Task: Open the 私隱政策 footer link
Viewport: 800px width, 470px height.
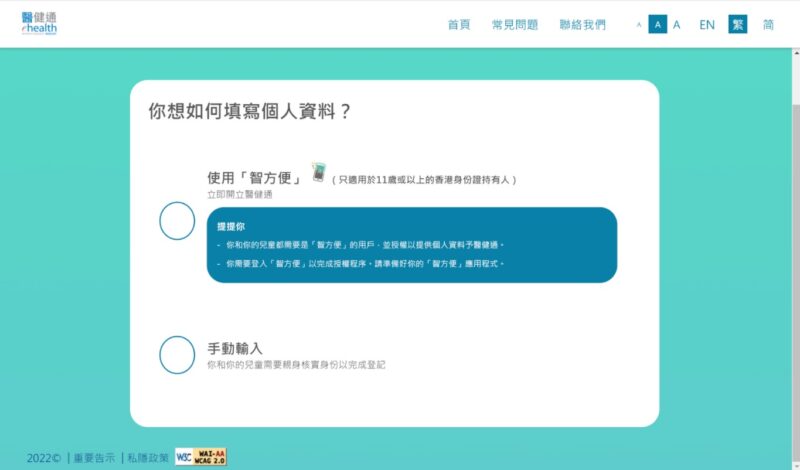Action: tap(148, 457)
